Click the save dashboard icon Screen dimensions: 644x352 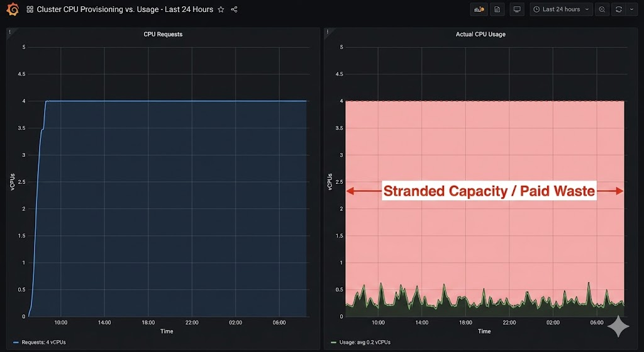pyautogui.click(x=497, y=9)
